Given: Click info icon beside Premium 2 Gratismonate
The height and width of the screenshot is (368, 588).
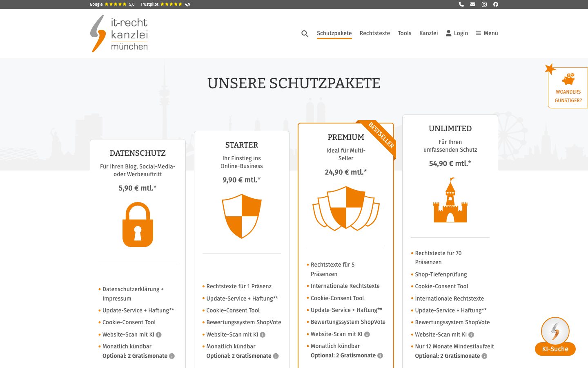Looking at the screenshot, I should (380, 356).
